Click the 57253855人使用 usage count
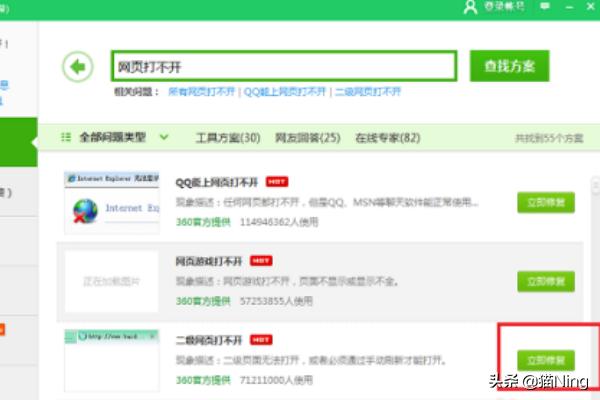The height and width of the screenshot is (400, 600). [x=276, y=301]
